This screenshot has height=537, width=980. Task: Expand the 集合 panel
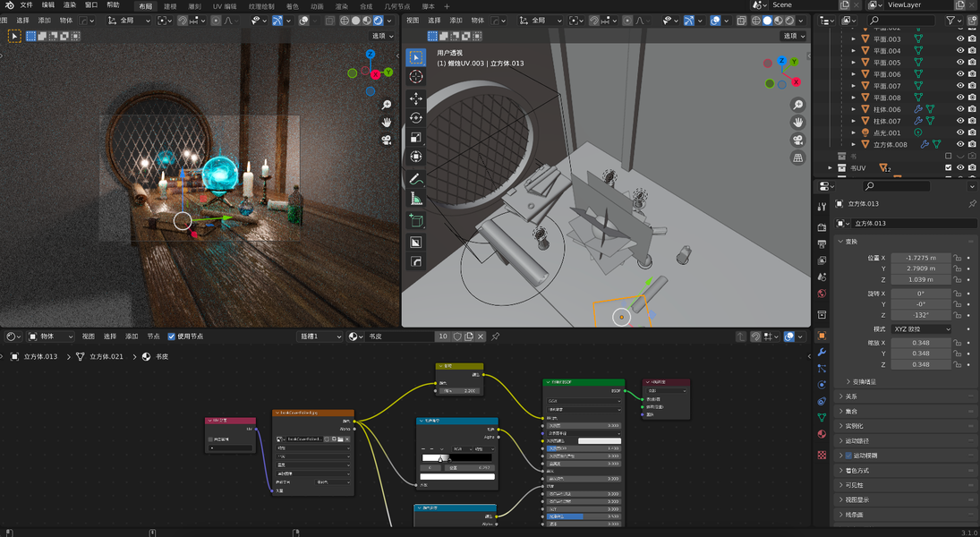point(907,412)
